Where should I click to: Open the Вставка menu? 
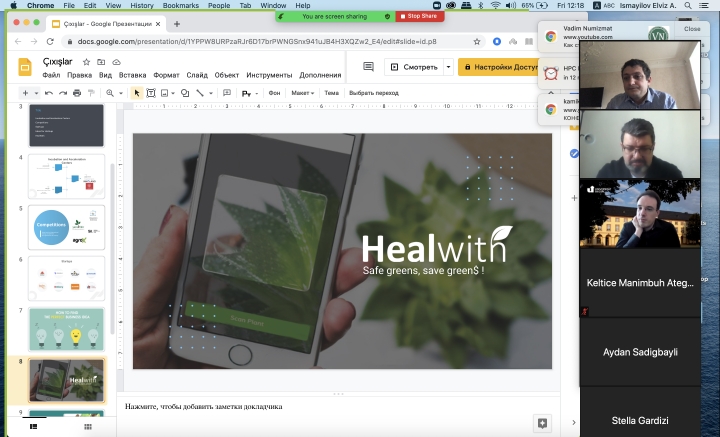pyautogui.click(x=132, y=75)
